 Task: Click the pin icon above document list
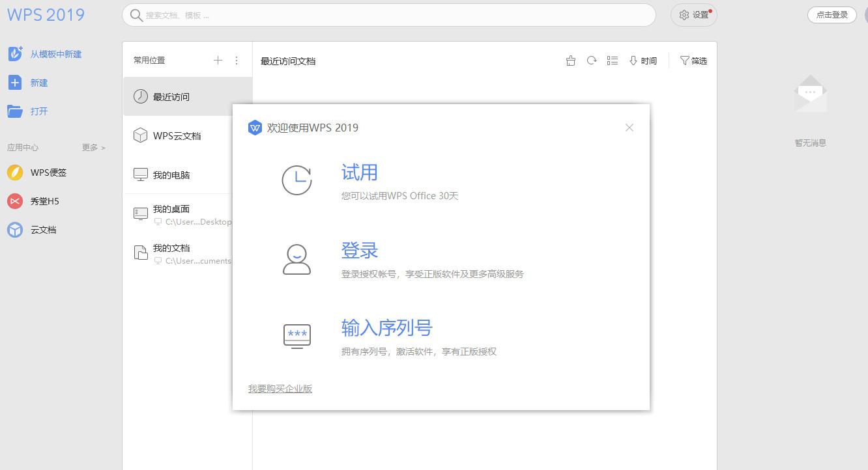click(571, 61)
